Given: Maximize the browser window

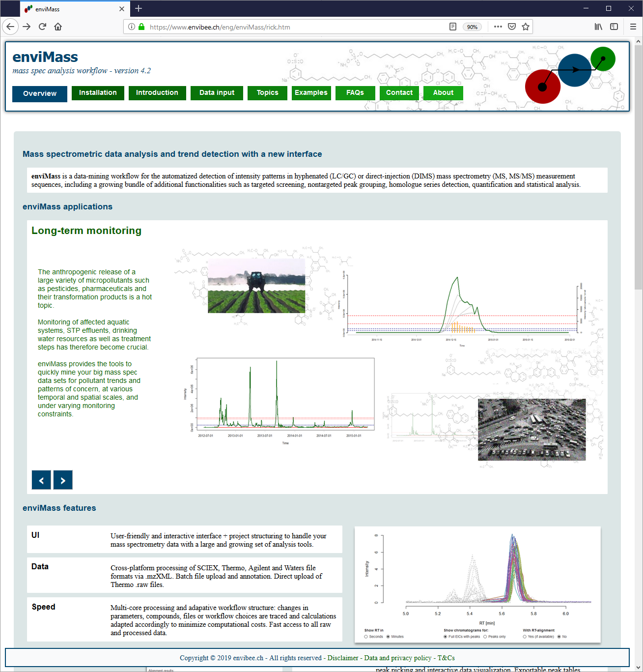Looking at the screenshot, I should [x=609, y=8].
